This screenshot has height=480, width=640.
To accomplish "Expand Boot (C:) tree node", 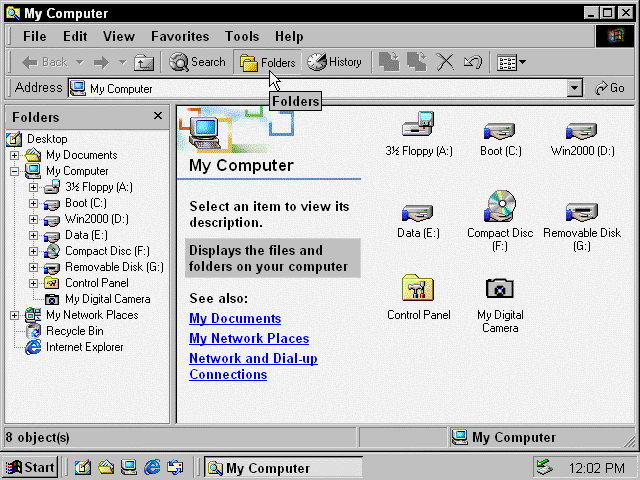I will tap(33, 203).
